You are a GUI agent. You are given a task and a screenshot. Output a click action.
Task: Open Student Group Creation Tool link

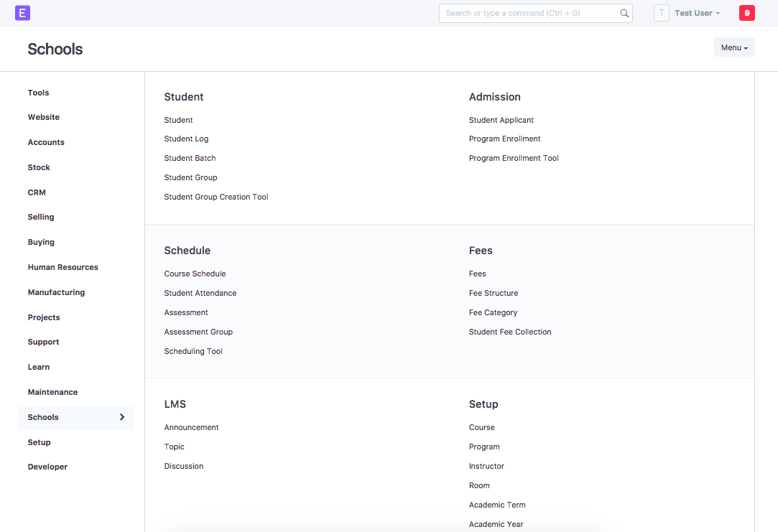click(216, 197)
